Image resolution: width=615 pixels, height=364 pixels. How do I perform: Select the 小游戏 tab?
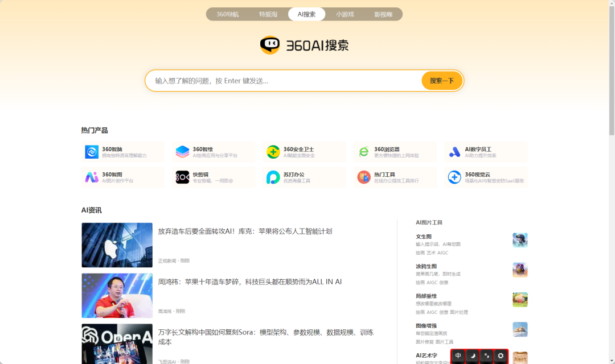point(345,14)
